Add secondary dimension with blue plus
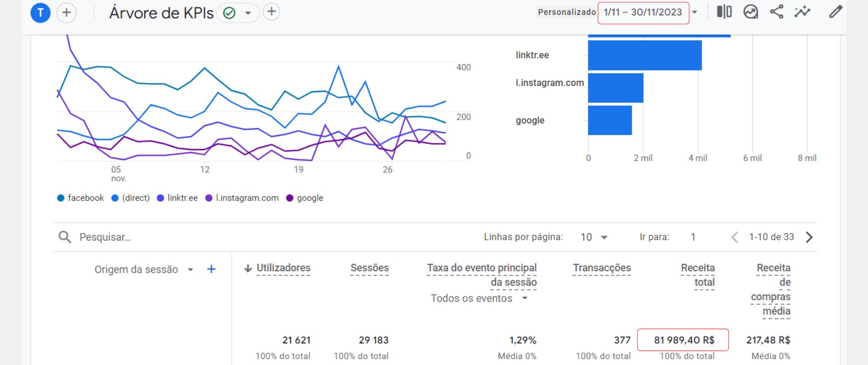The width and height of the screenshot is (868, 365). tap(211, 269)
